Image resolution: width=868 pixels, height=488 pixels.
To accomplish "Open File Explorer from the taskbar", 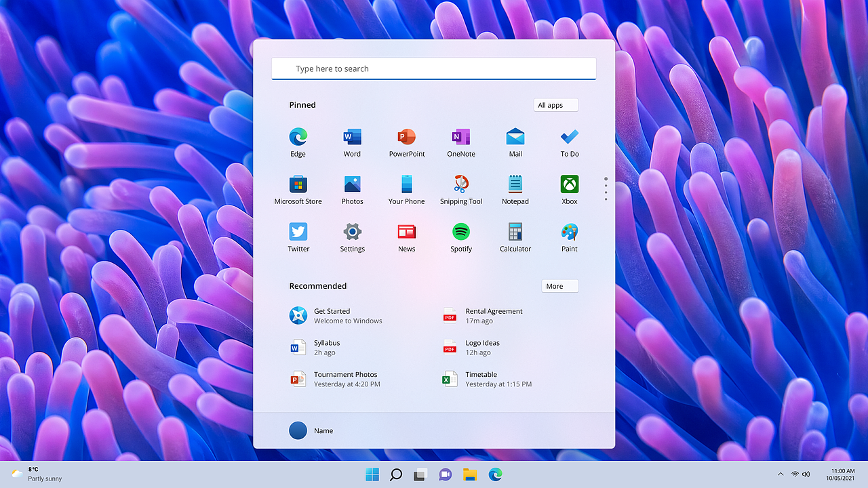I will coord(470,474).
